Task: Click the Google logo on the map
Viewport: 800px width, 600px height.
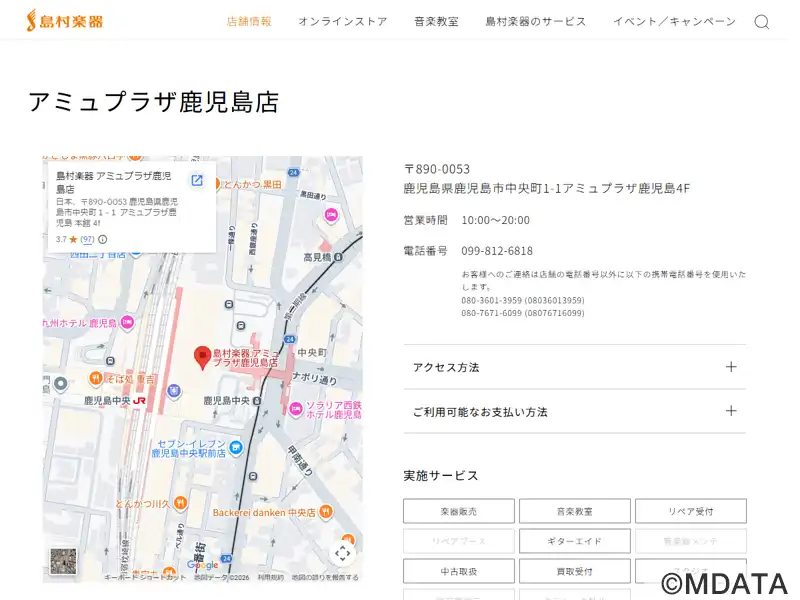Action: pyautogui.click(x=203, y=565)
